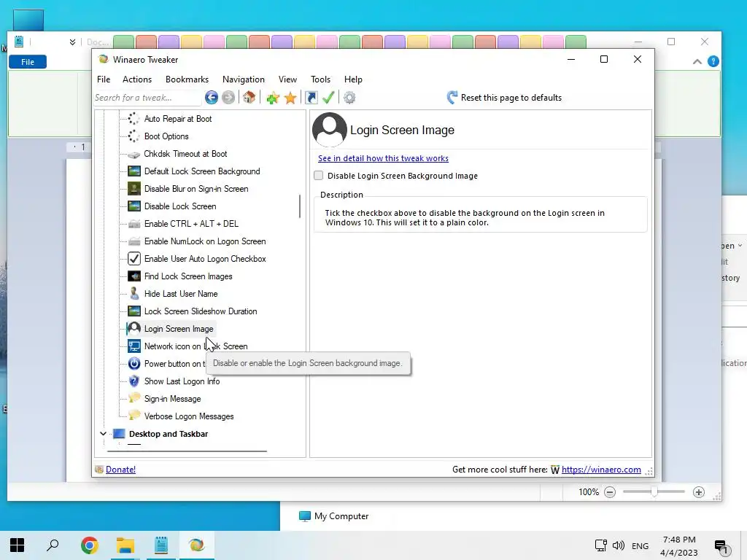
Task: Collapse the Desktop and Taskbar category
Action: (x=103, y=434)
